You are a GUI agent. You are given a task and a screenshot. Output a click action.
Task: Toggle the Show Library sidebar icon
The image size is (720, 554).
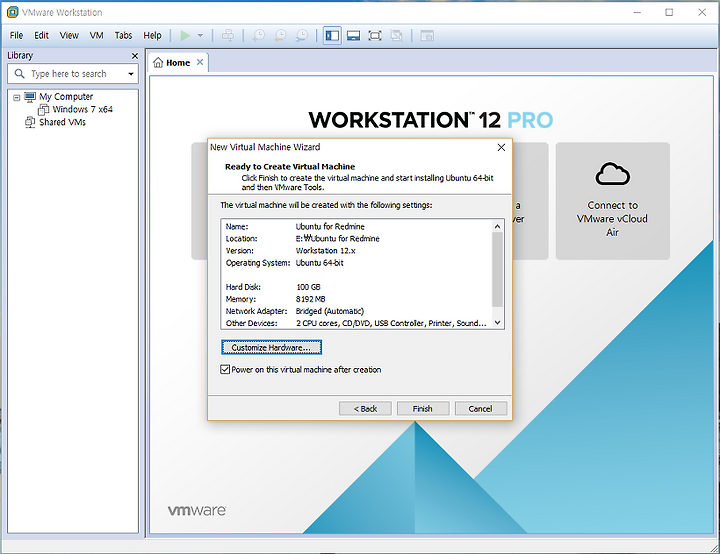332,35
